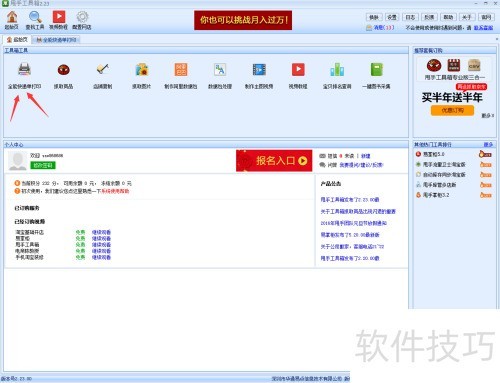
Task: Click the flame hot badge for 甩掌柜5.0
Action: coord(485,154)
